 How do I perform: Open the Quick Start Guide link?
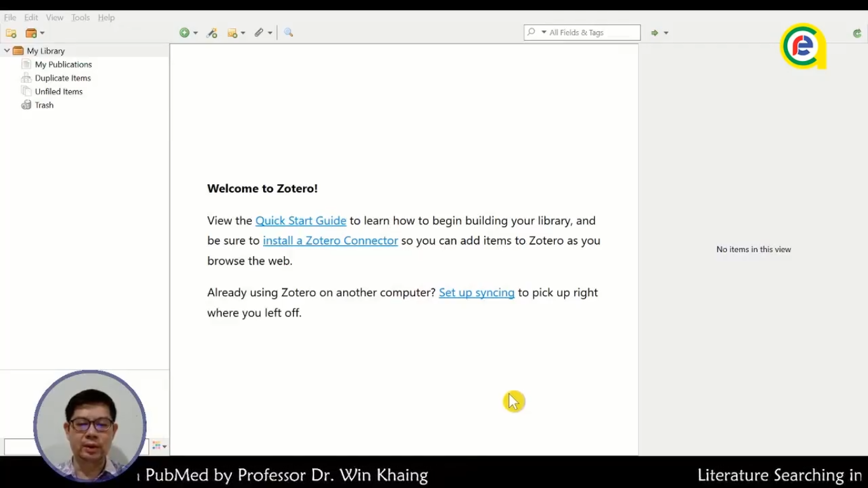pyautogui.click(x=301, y=220)
